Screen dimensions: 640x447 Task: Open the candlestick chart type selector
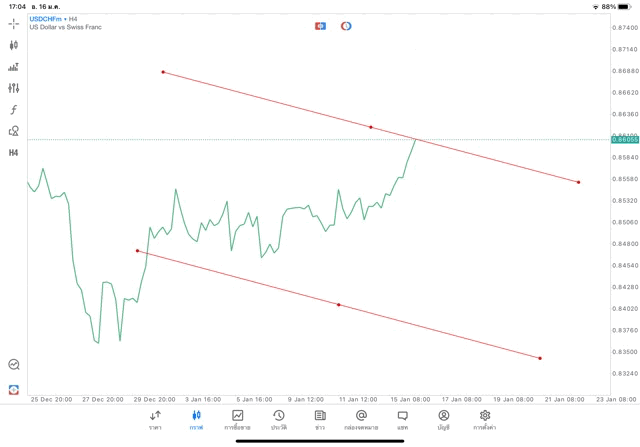pyautogui.click(x=14, y=45)
